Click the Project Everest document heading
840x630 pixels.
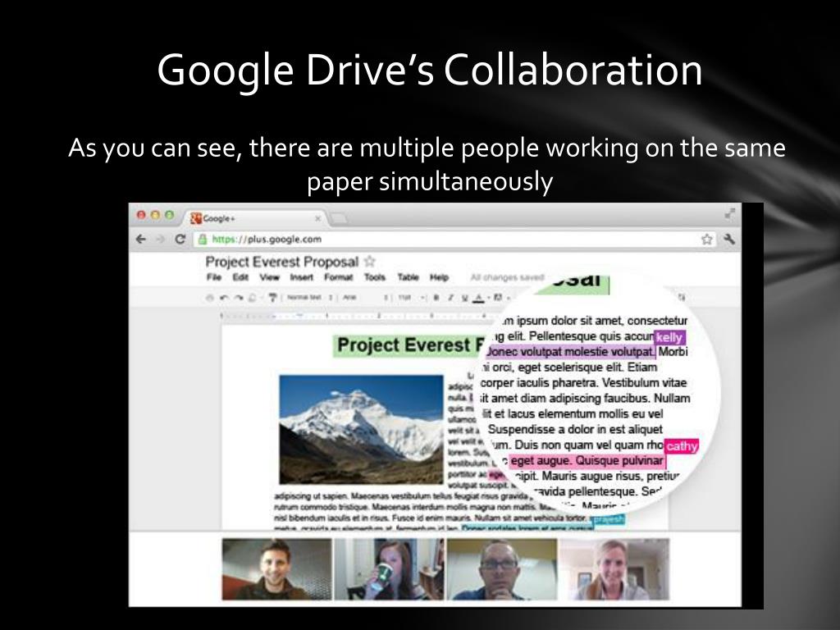(410, 345)
